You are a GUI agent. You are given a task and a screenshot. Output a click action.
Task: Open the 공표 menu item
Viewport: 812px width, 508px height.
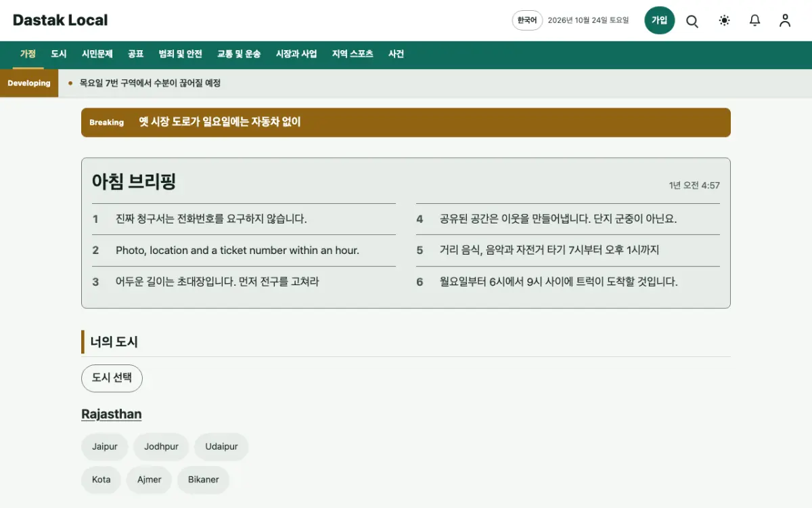[135, 54]
